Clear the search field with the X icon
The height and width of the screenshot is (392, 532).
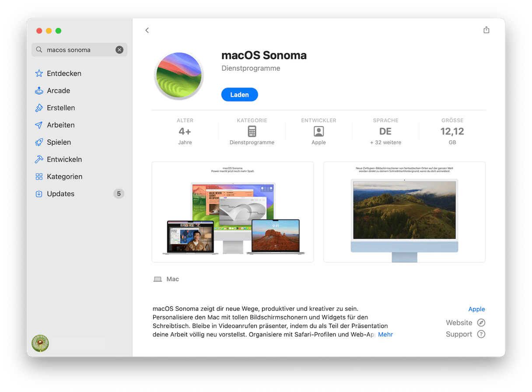coord(119,50)
